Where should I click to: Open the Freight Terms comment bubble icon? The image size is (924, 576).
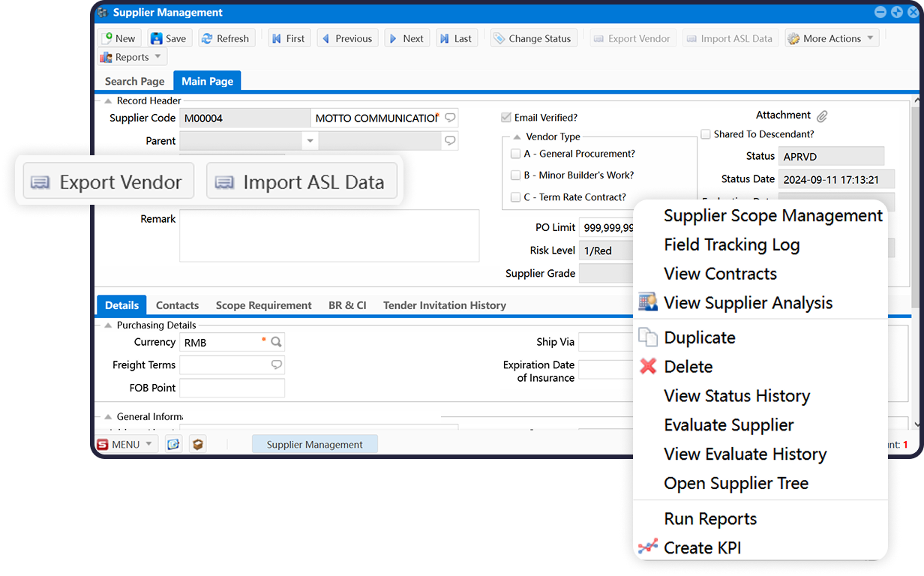[x=276, y=365]
